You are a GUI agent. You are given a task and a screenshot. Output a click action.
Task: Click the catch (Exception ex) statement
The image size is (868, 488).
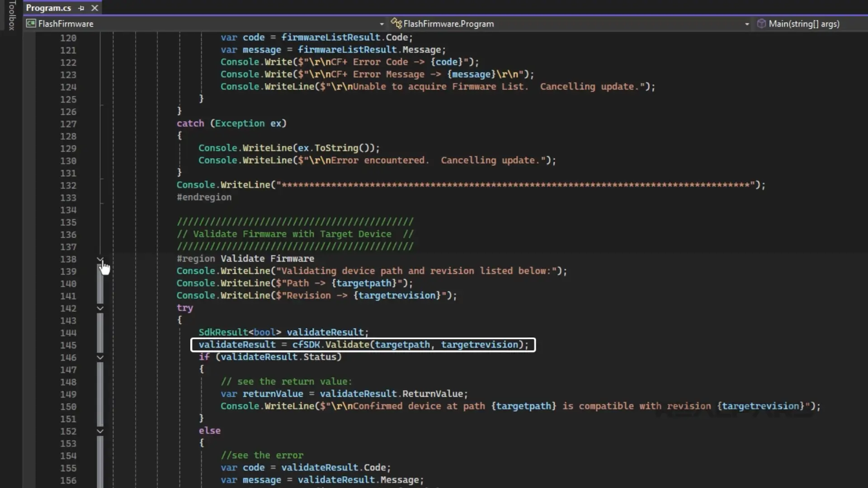coord(231,123)
